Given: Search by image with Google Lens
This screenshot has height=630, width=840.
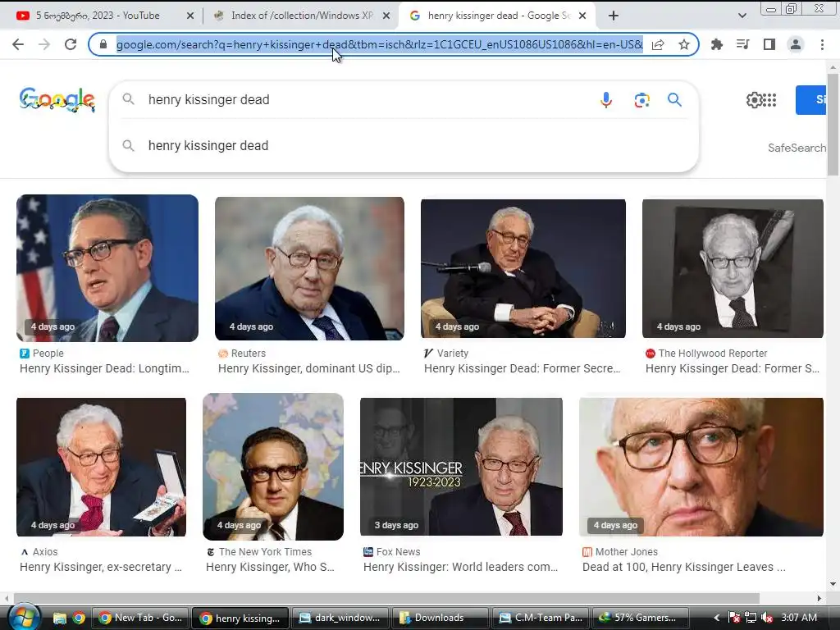Looking at the screenshot, I should pos(641,99).
